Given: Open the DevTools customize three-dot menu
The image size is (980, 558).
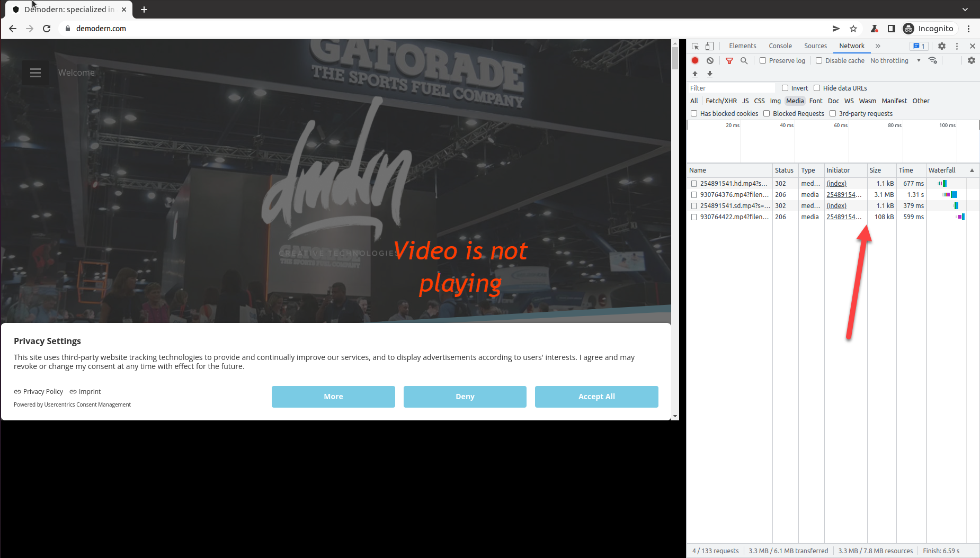Looking at the screenshot, I should pos(957,46).
